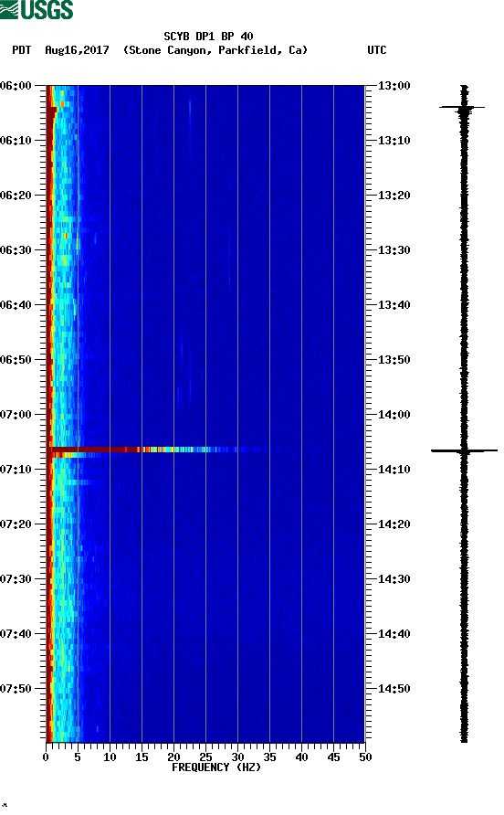504x815 pixels.
Task: Click the 07:00 PDT time label
Action: [16, 415]
